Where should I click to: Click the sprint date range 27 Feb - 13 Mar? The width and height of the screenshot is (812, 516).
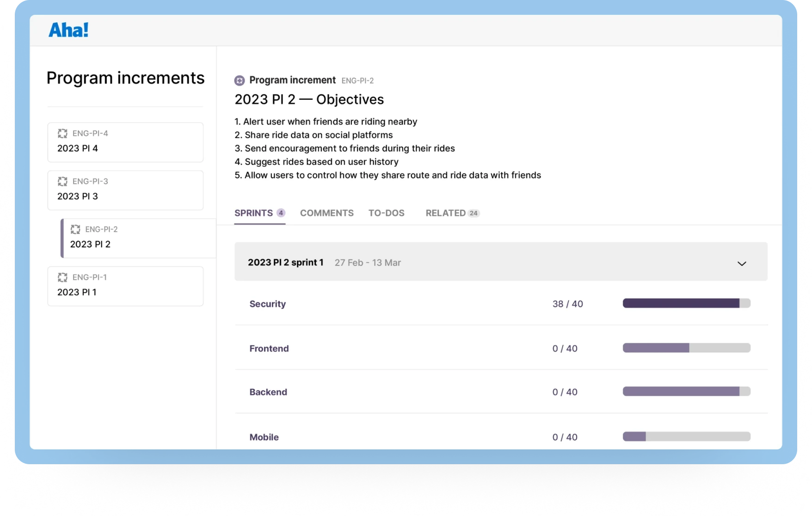pyautogui.click(x=368, y=262)
